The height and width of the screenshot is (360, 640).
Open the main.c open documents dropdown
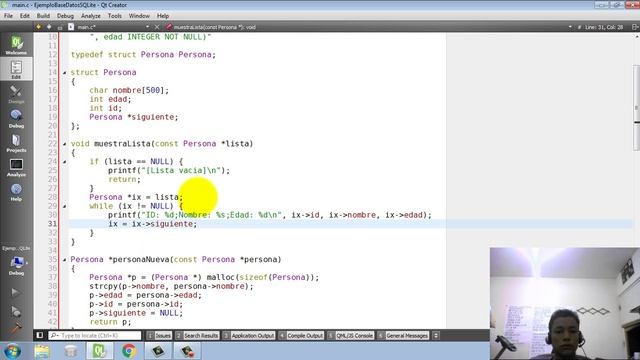tap(147, 27)
